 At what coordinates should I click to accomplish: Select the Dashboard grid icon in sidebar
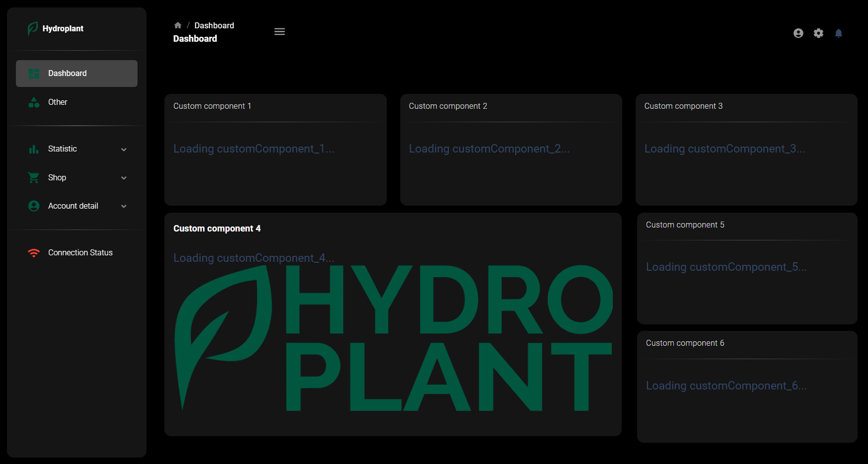[x=34, y=73]
